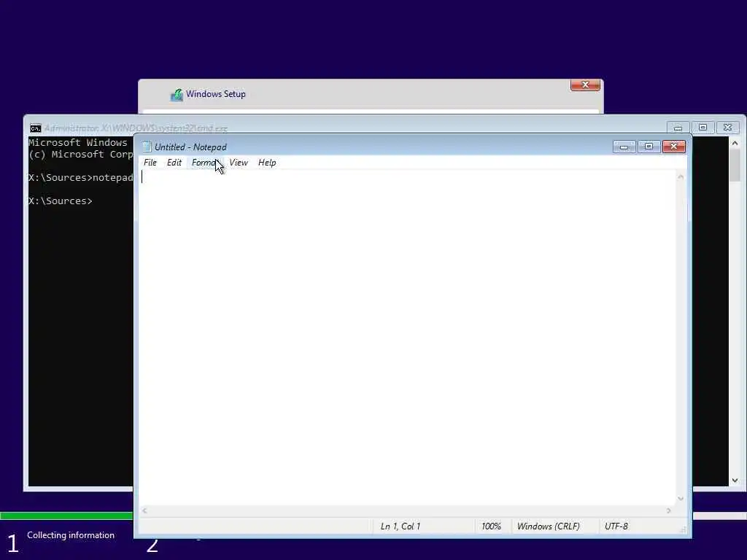Click the cmd.exe icon in Command Prompt title bar

(x=35, y=128)
